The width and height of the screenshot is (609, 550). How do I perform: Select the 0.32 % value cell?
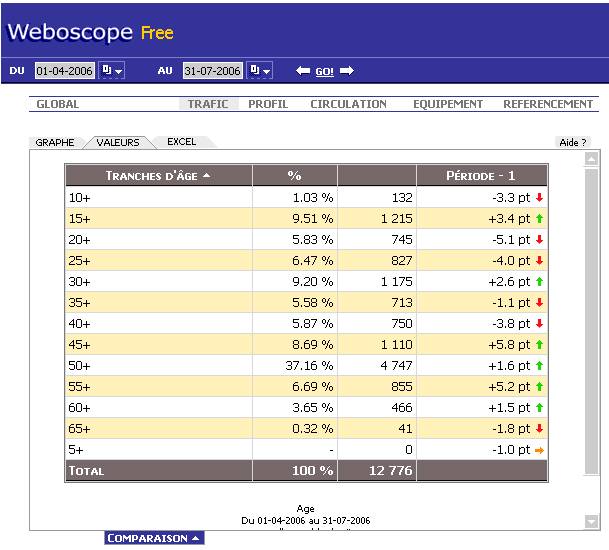pyautogui.click(x=295, y=428)
